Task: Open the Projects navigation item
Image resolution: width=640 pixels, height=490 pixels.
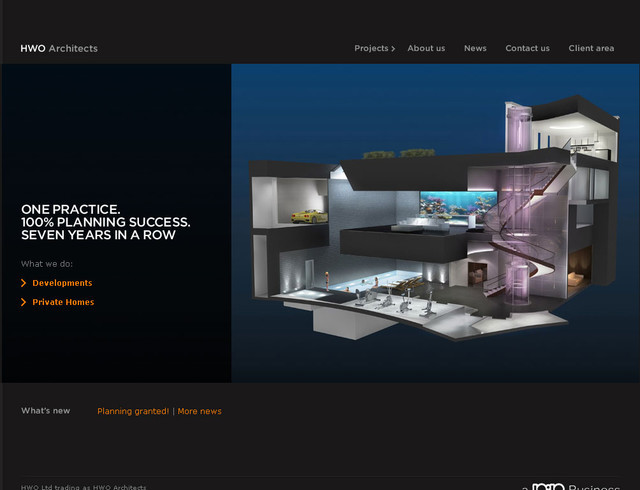Action: pos(371,48)
